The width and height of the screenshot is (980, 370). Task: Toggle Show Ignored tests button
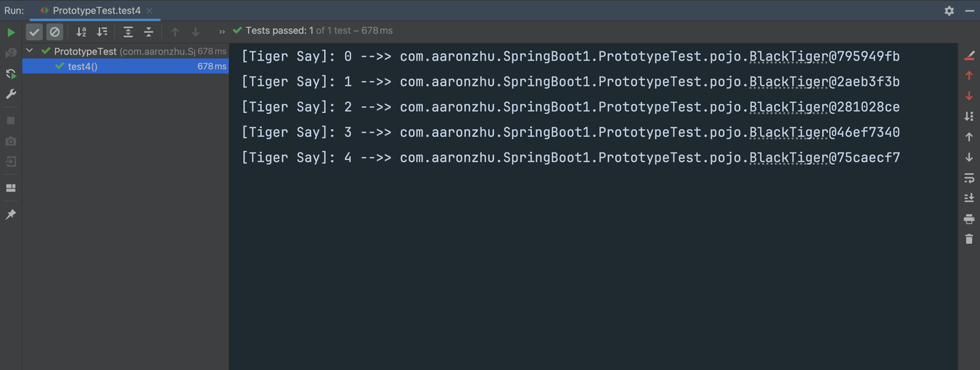(54, 32)
